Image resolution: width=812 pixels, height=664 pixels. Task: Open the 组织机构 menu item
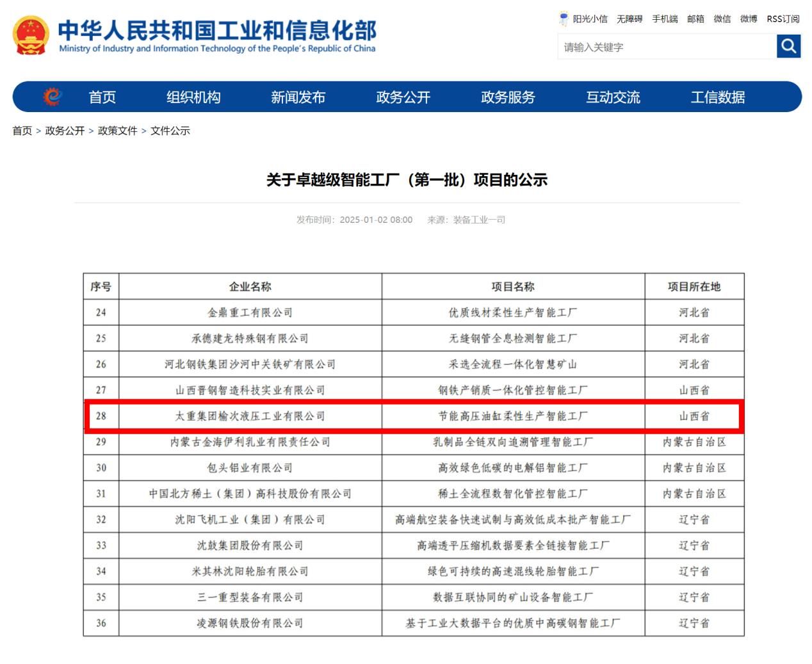pos(193,97)
